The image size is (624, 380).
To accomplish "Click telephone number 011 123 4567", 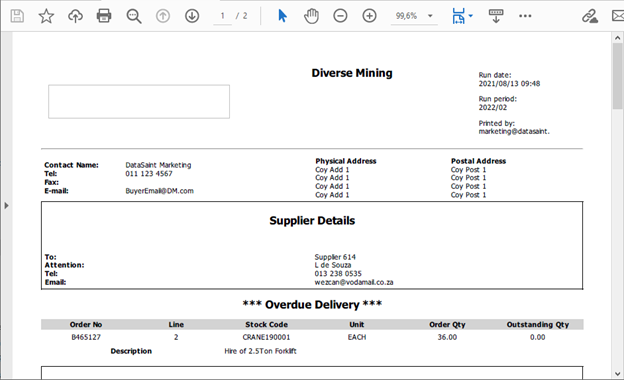I will coord(149,173).
